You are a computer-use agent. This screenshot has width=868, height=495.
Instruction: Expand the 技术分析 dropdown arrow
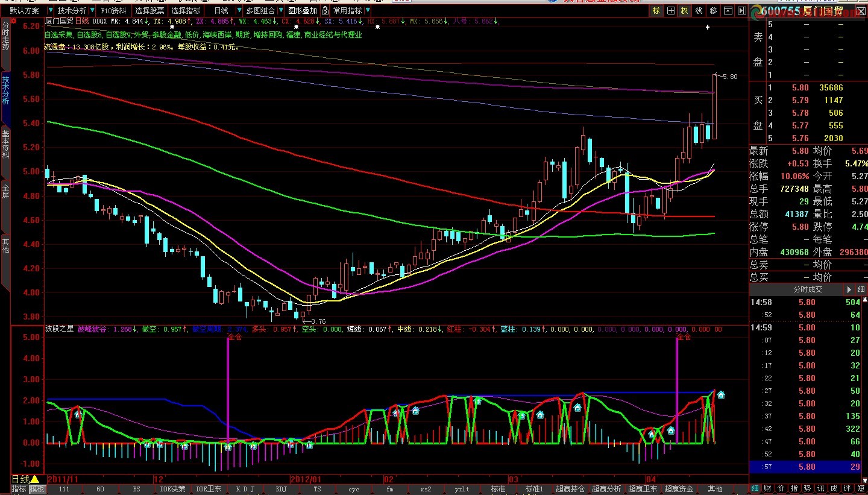point(92,11)
